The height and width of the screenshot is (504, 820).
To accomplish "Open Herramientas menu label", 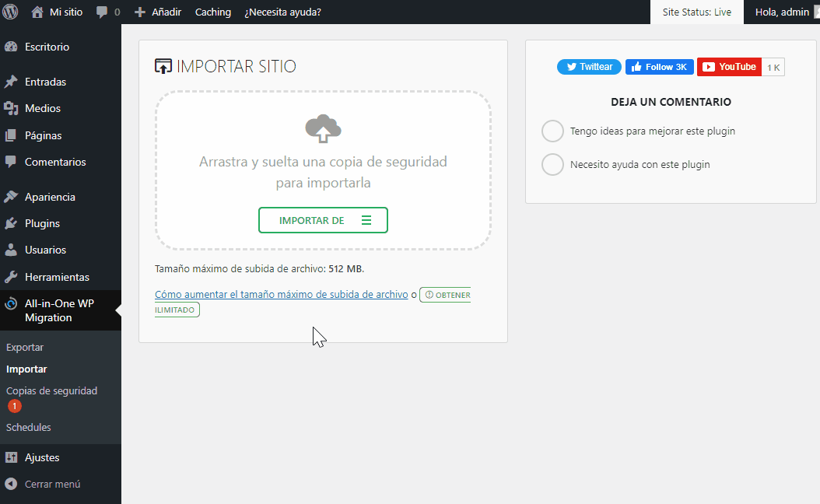I will tap(57, 277).
